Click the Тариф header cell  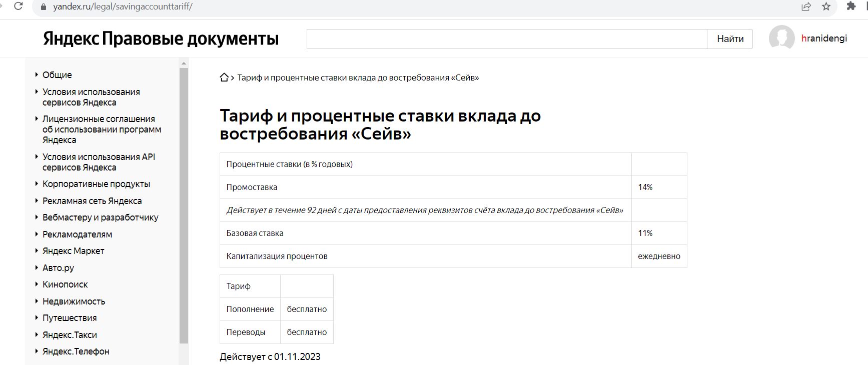(250, 286)
